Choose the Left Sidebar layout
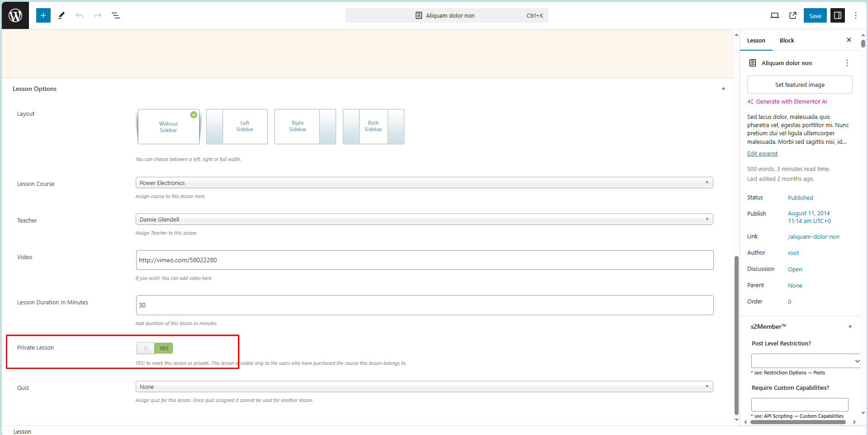868x435 pixels. pos(237,127)
